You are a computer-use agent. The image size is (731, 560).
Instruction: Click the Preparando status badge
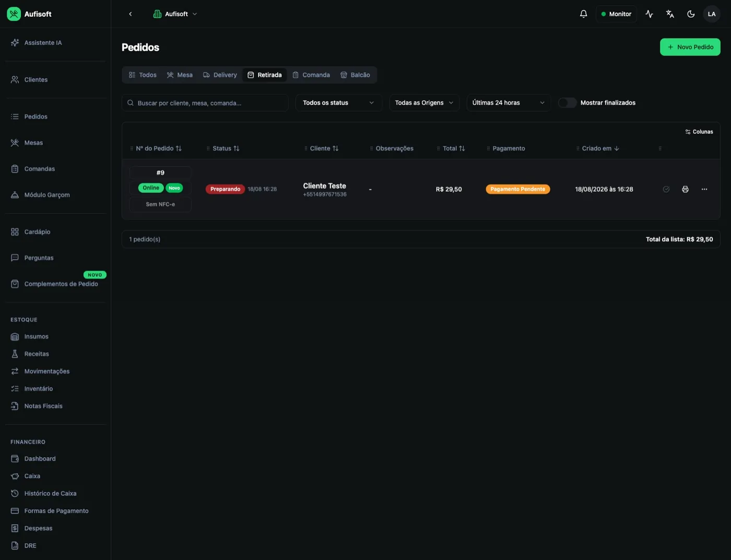click(225, 189)
